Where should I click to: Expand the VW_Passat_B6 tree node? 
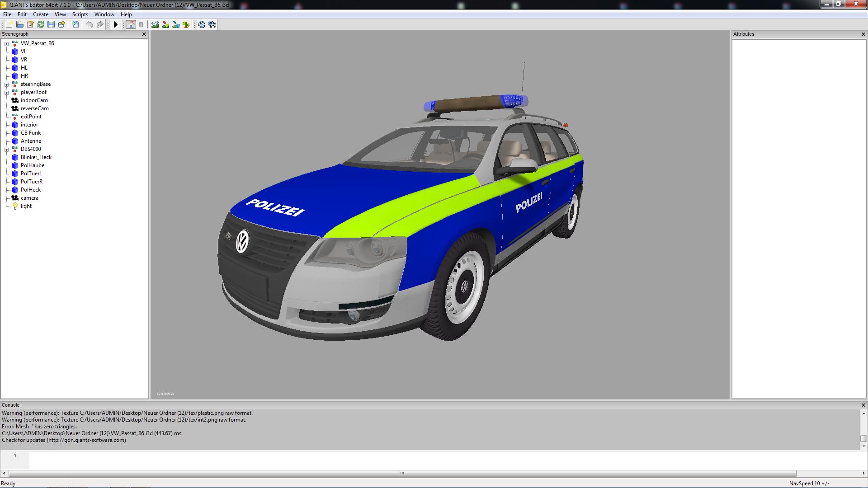(7, 44)
